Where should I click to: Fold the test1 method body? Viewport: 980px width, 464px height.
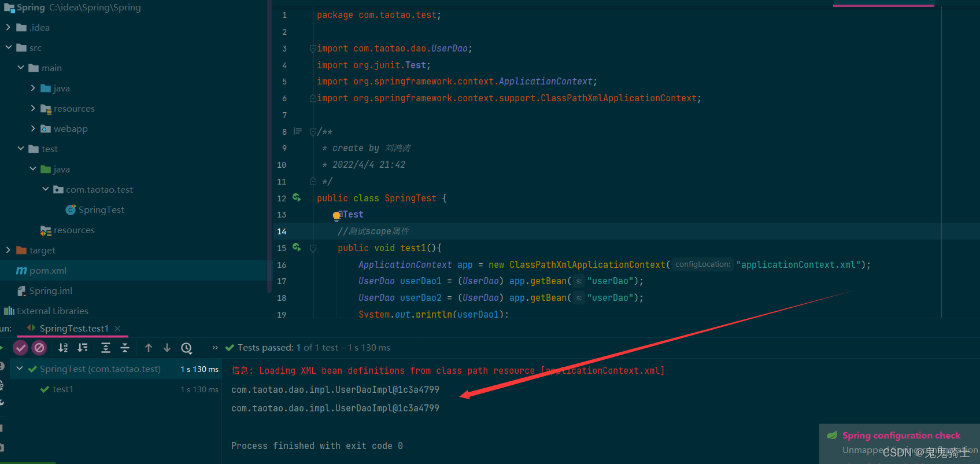[313, 248]
